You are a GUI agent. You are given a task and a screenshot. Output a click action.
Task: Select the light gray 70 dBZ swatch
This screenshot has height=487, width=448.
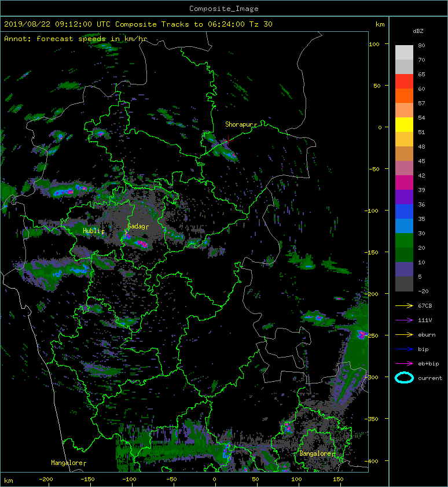tap(404, 53)
